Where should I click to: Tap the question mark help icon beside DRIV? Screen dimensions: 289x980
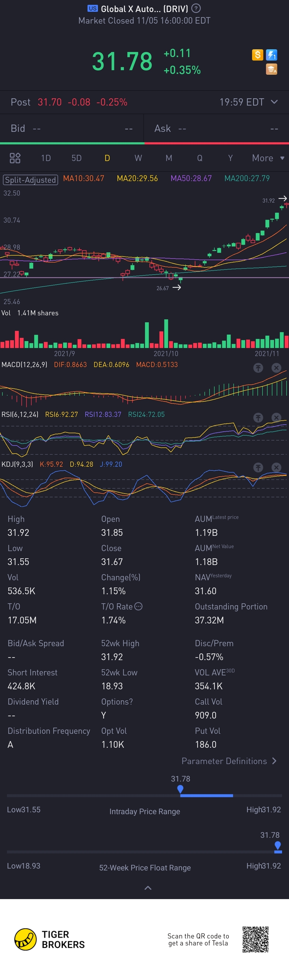[x=196, y=8]
